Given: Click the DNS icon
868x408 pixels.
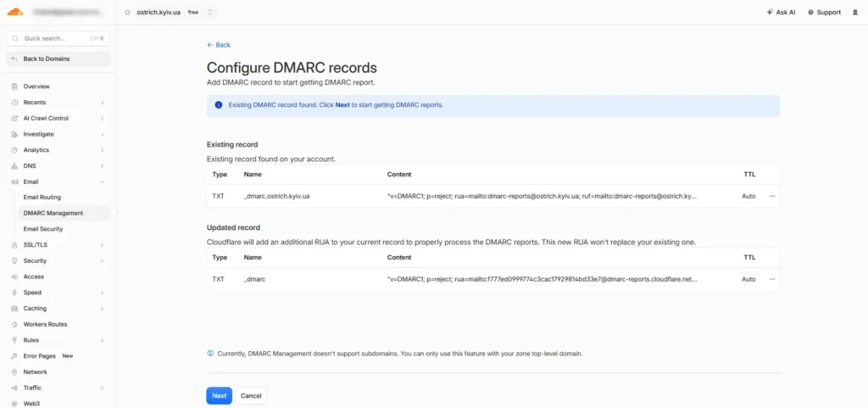Looking at the screenshot, I should pos(14,166).
